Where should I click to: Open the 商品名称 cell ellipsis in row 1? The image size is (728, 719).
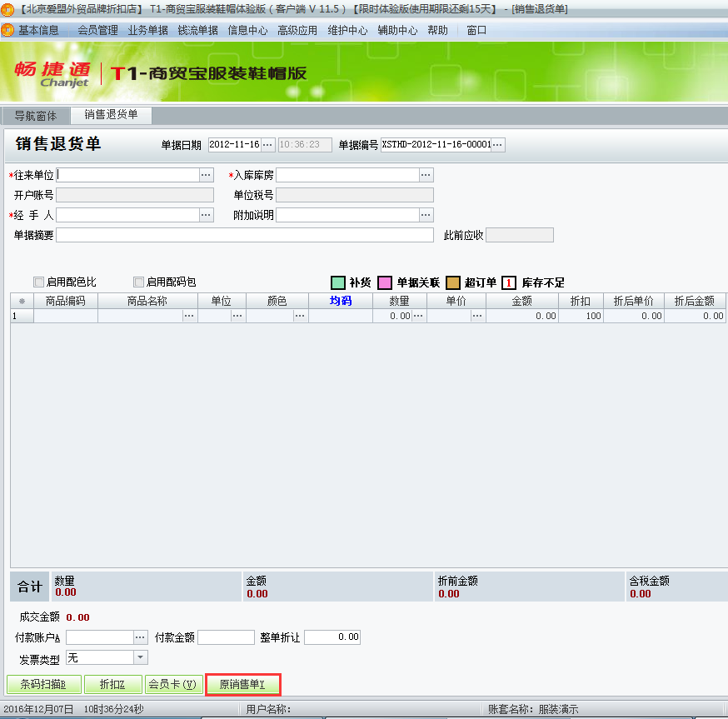pyautogui.click(x=189, y=316)
